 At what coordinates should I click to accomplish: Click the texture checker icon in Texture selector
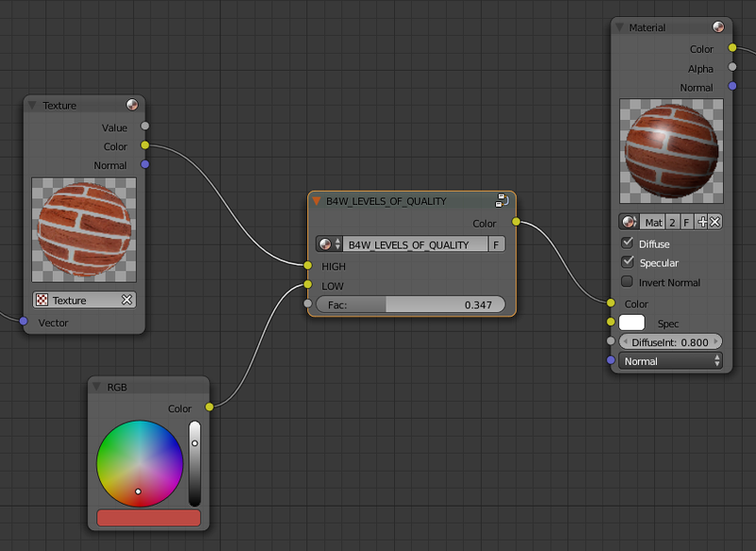(42, 300)
